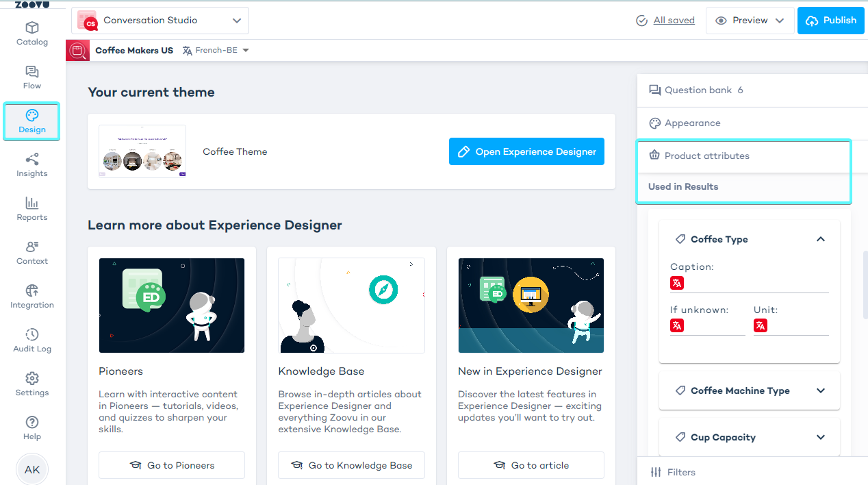Image resolution: width=868 pixels, height=485 pixels.
Task: Click the Unit translation icon
Action: (761, 325)
